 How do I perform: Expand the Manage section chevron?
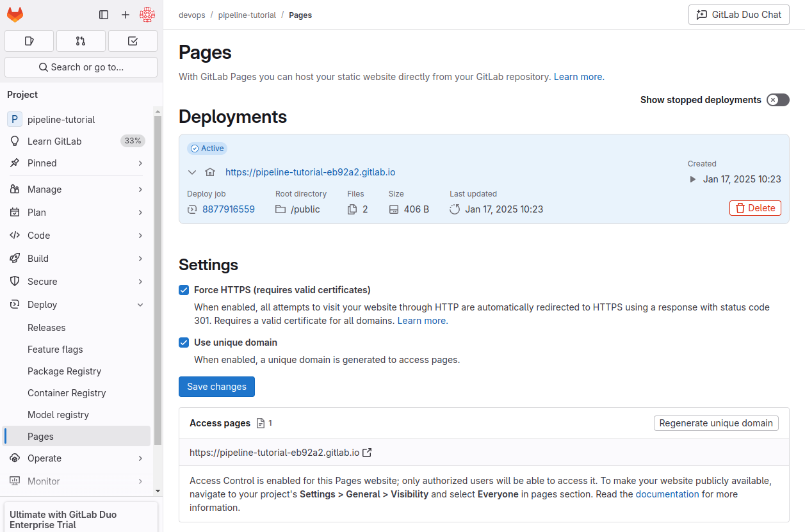point(140,189)
